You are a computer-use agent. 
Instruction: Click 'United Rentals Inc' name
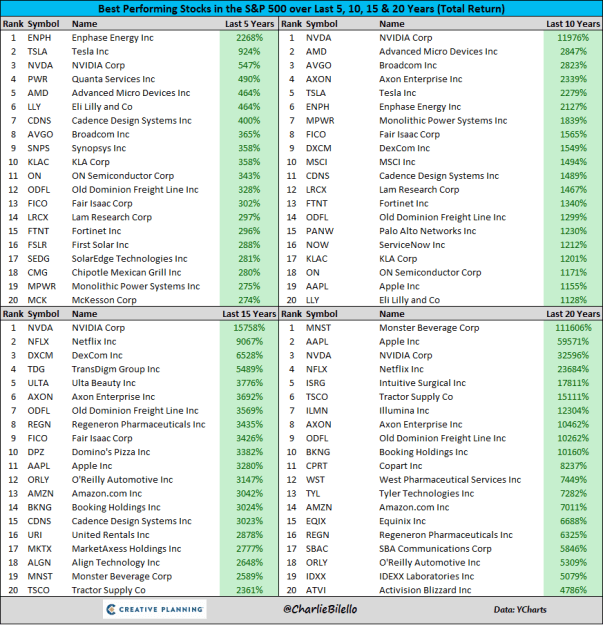(110, 535)
